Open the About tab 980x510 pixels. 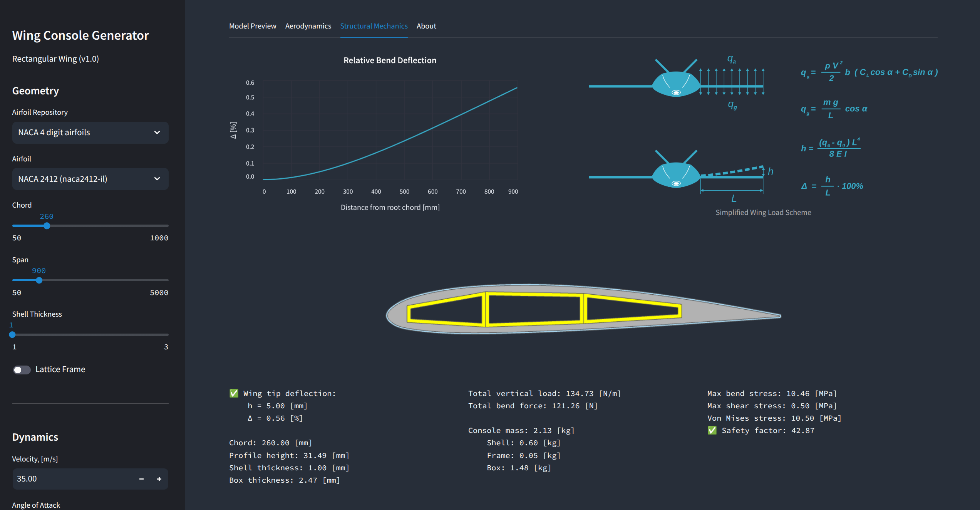pos(426,26)
